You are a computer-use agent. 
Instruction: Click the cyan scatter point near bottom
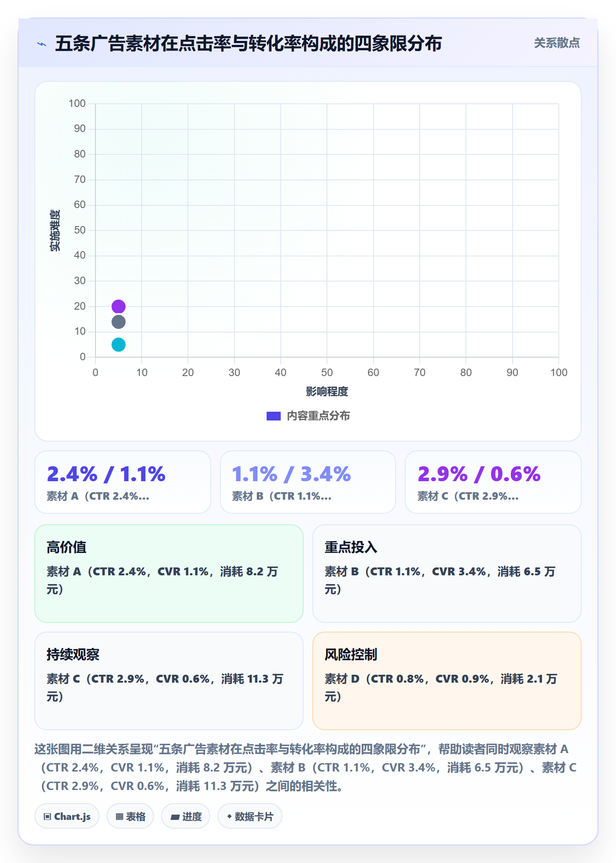[118, 344]
